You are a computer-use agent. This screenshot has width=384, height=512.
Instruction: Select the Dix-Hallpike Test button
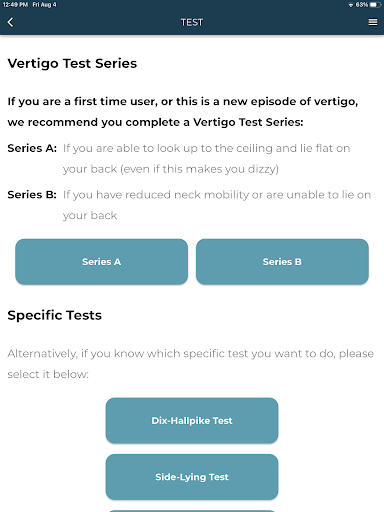[192, 421]
